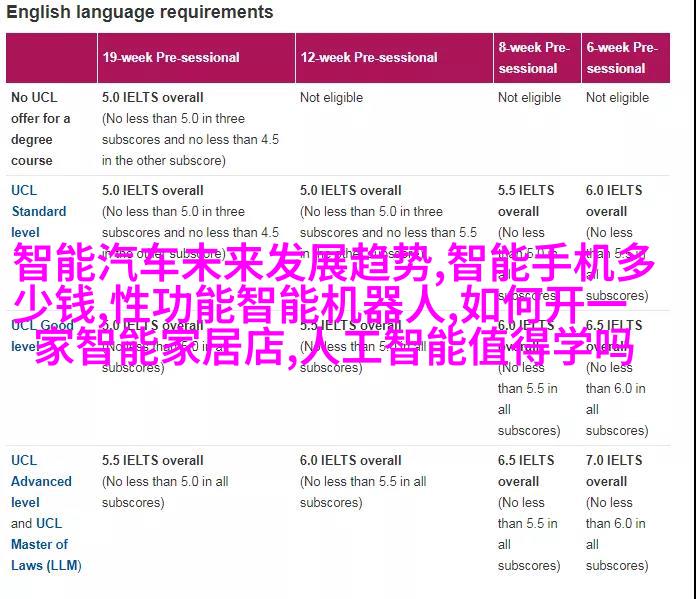696x599 pixels.
Task: Click 5.0 IELTS overall in the No UCL offer row
Action: tap(152, 98)
